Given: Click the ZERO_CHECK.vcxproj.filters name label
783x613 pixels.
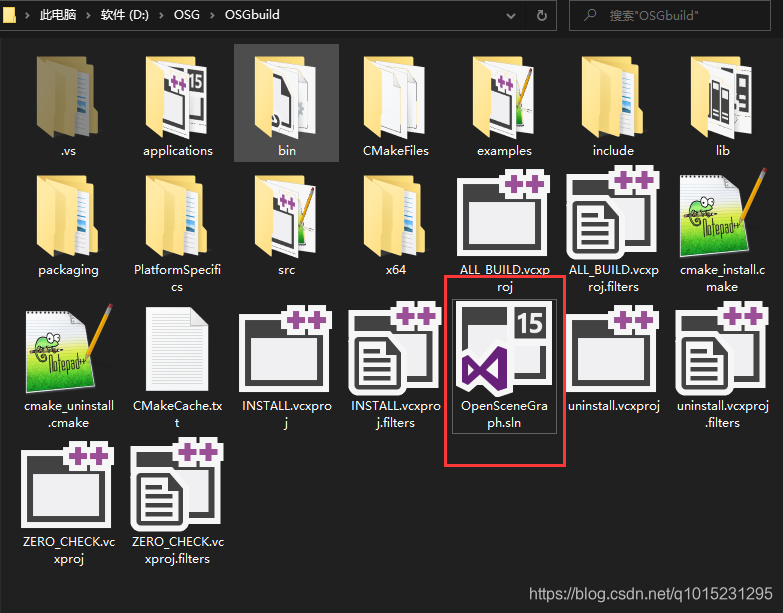Looking at the screenshot, I should (x=177, y=550).
